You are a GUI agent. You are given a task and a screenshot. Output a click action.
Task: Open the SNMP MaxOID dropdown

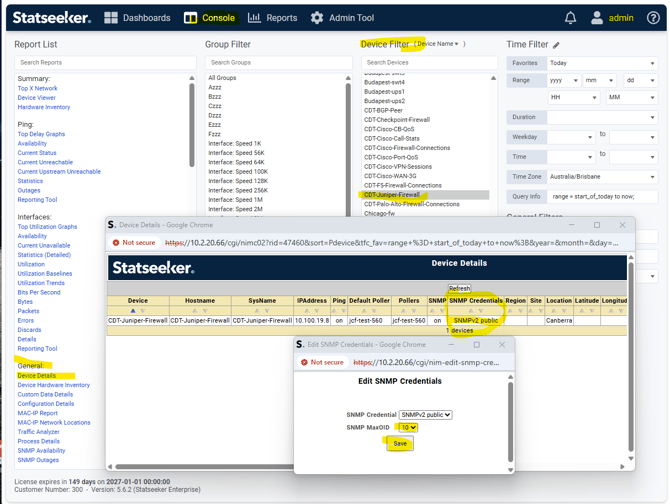408,428
